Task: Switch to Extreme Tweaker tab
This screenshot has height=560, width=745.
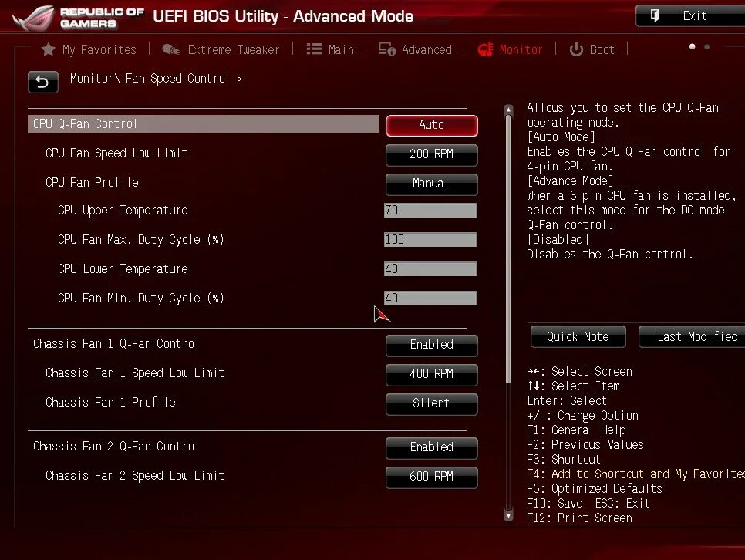Action: pyautogui.click(x=221, y=49)
